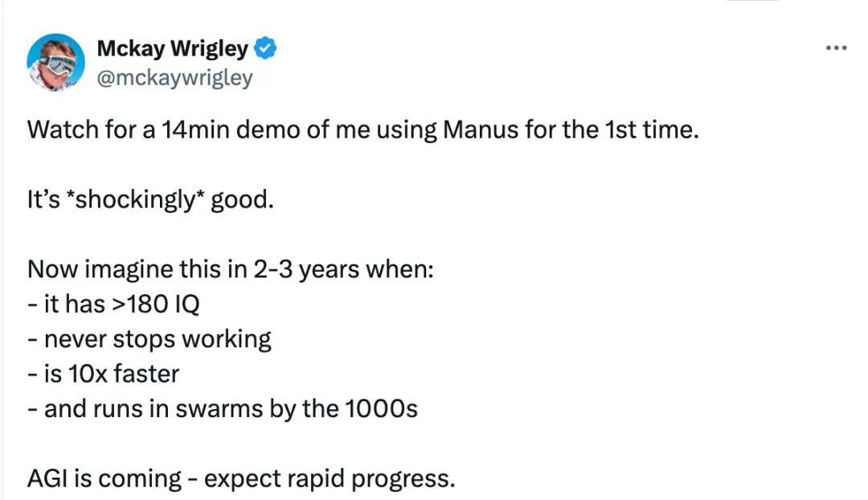Open the Mckay Wrigley display name link
This screenshot has height=500, width=868.
tap(172, 48)
